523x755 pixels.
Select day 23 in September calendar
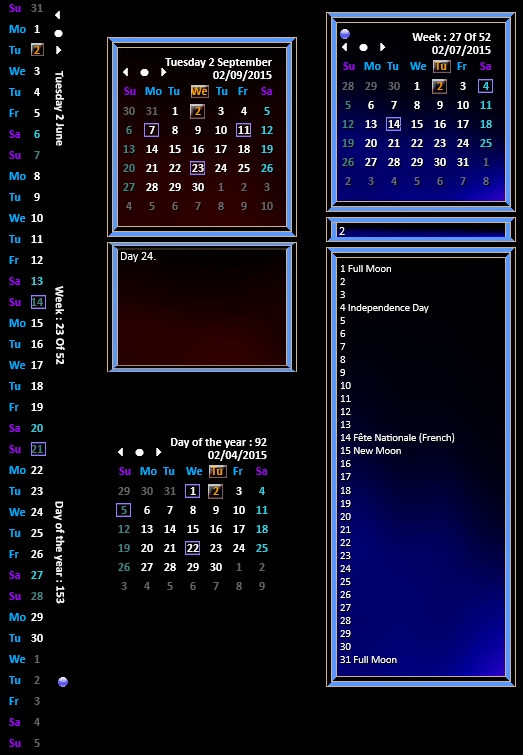[x=197, y=168]
